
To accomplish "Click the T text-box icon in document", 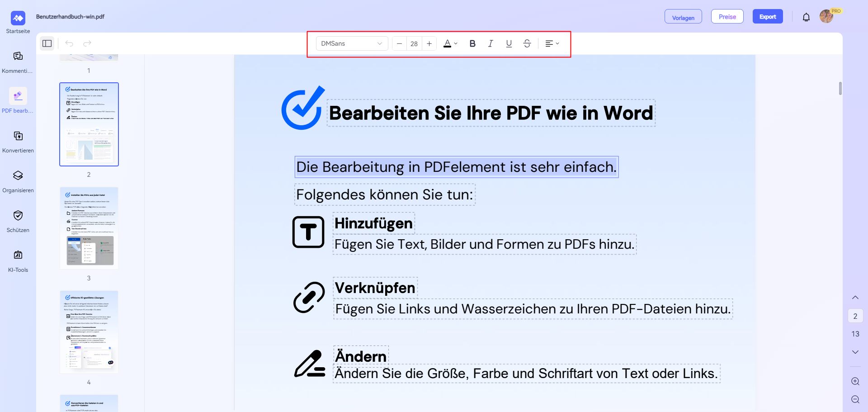I will click(x=308, y=232).
